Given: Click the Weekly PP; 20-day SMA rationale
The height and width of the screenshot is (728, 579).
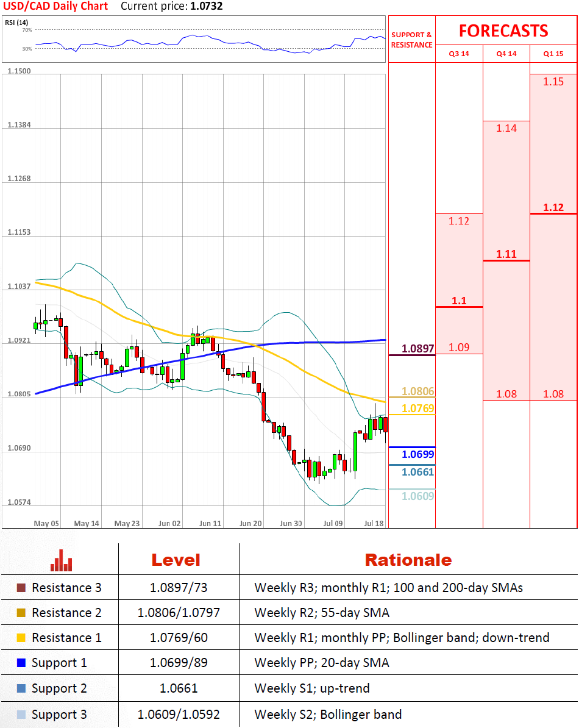Looking at the screenshot, I should point(322,663).
